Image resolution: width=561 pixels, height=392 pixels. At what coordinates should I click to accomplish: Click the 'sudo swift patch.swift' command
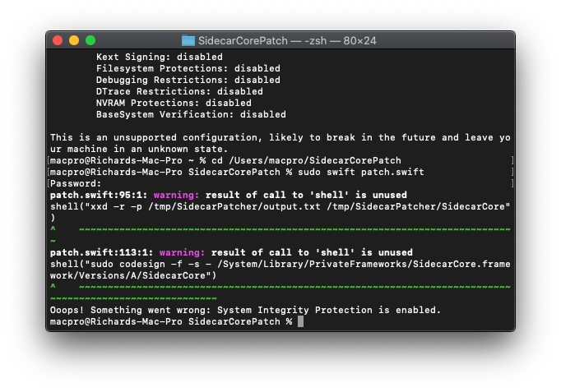361,172
